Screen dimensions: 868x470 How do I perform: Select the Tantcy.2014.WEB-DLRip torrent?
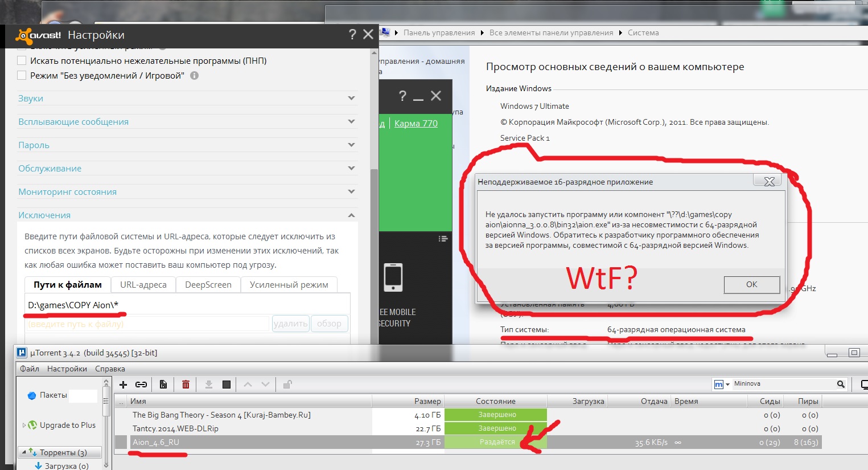click(469, 428)
